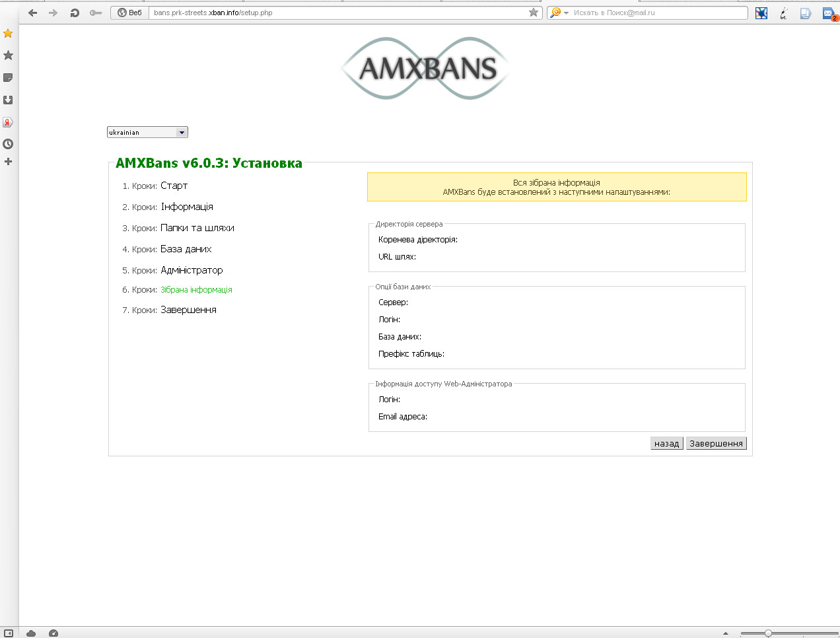Toggle the sidebar panel button in status bar
Screen dimensions: 840x638
click(9, 633)
